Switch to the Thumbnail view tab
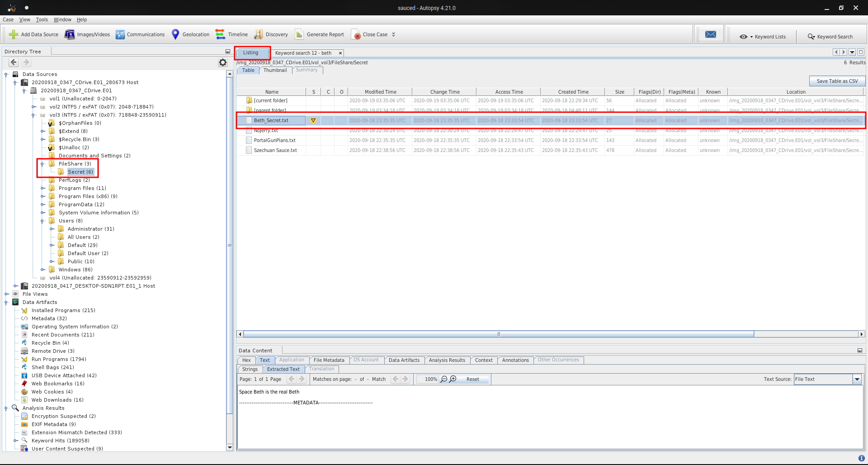The width and height of the screenshot is (868, 465). pos(275,70)
